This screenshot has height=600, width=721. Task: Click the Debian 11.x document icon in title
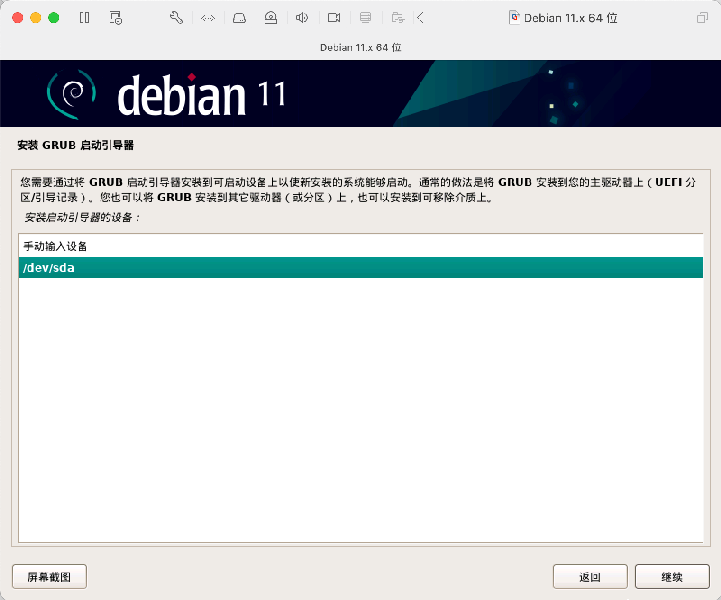[x=515, y=18]
